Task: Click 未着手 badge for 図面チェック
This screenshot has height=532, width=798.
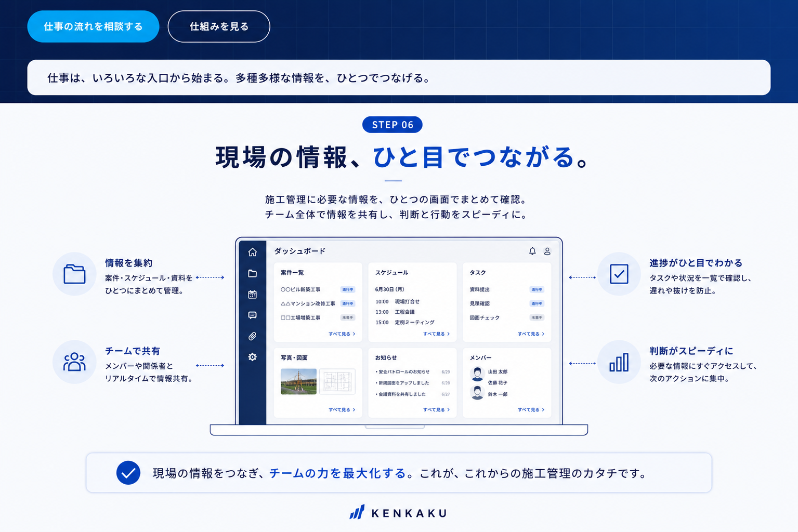Action: pos(537,317)
